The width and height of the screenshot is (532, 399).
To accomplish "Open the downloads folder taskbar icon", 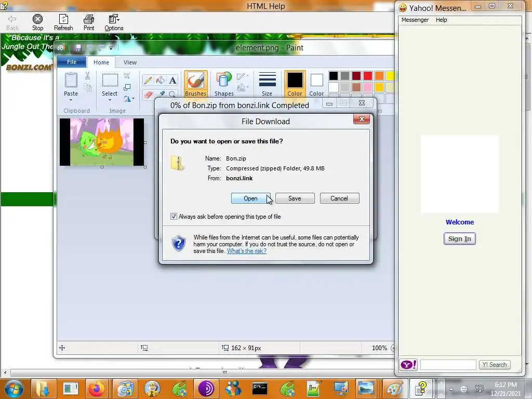I will click(x=43, y=389).
